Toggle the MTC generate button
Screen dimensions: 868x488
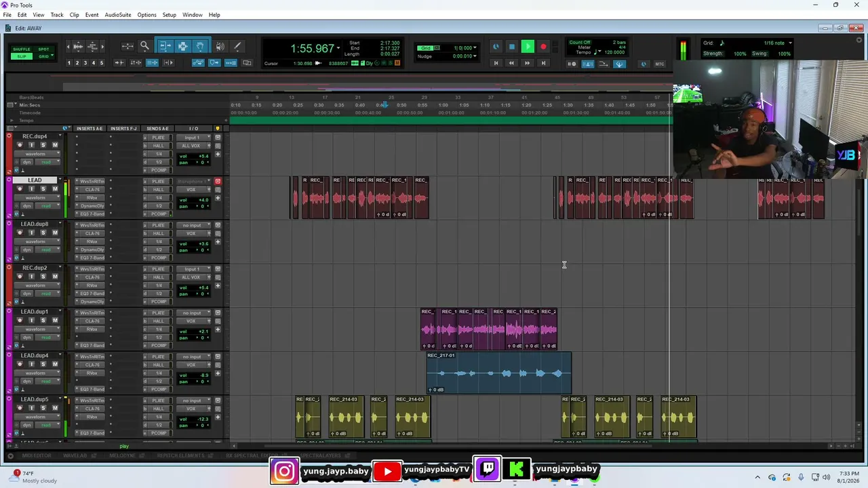click(x=660, y=64)
